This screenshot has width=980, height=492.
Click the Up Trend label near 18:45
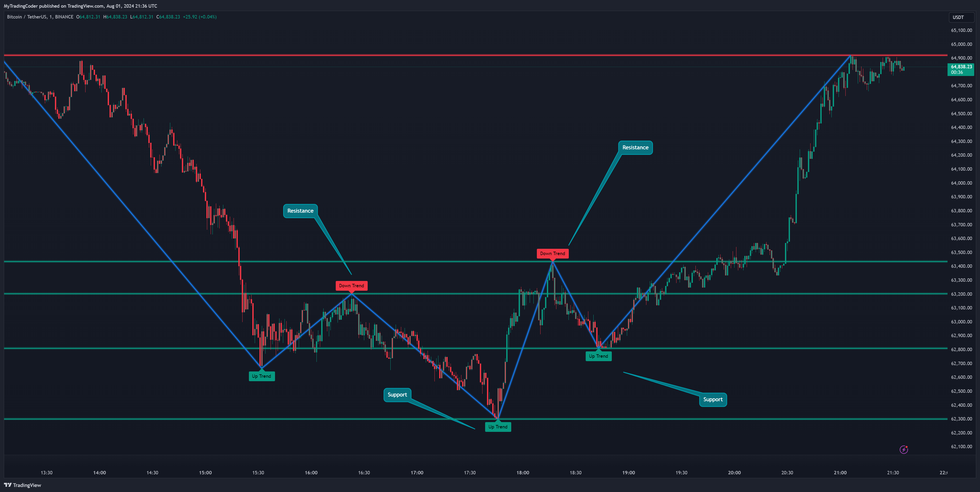coord(598,356)
